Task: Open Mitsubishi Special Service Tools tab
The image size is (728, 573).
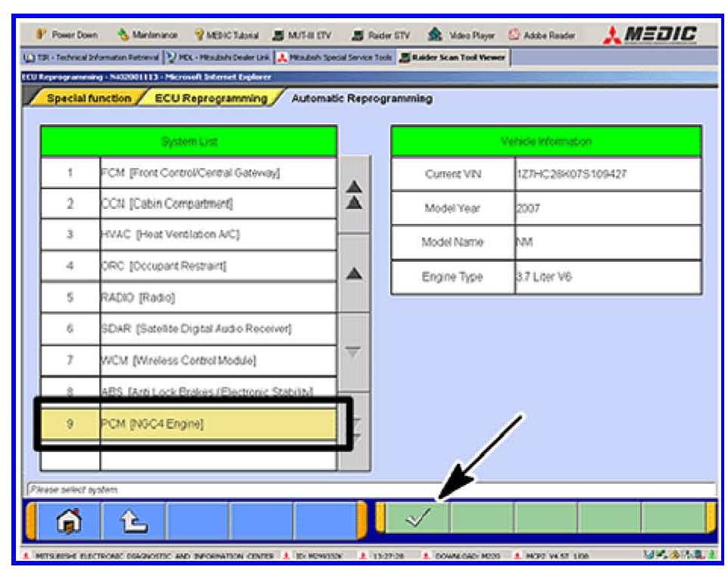Action: [x=334, y=57]
